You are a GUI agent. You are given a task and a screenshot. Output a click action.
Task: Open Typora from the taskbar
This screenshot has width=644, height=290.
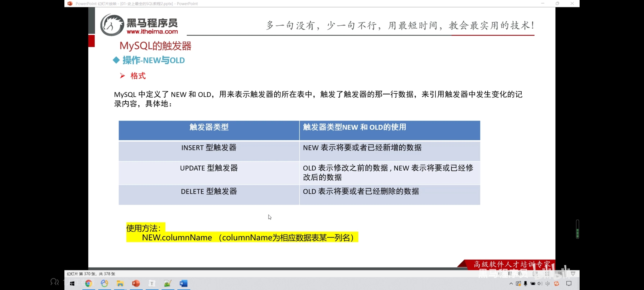coord(152,284)
